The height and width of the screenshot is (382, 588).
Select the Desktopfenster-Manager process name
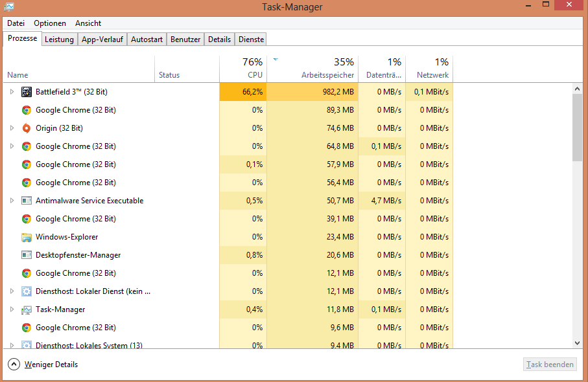coord(78,255)
